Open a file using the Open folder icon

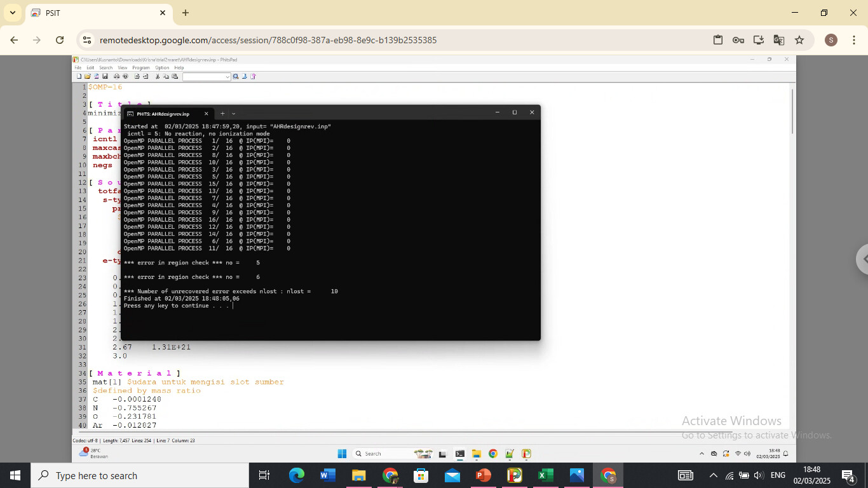[88, 76]
